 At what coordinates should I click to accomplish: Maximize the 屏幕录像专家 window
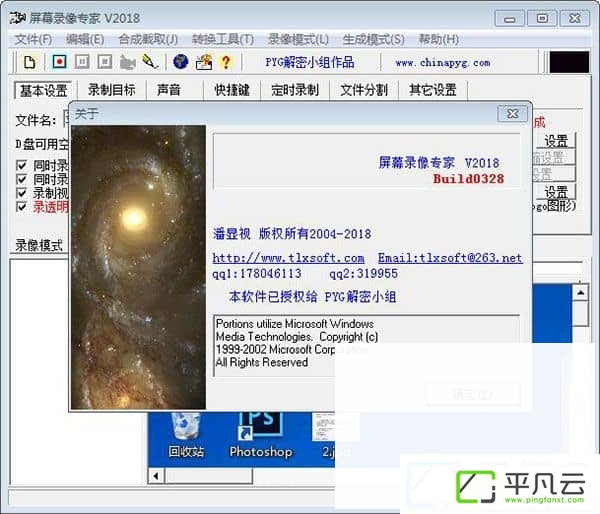pyautogui.click(x=542, y=18)
